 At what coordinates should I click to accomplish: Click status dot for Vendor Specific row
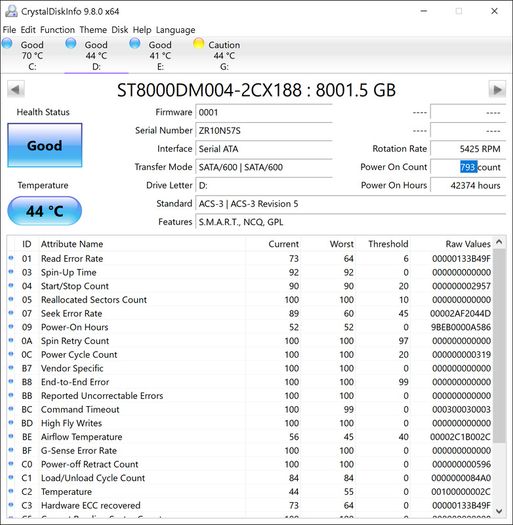point(11,368)
